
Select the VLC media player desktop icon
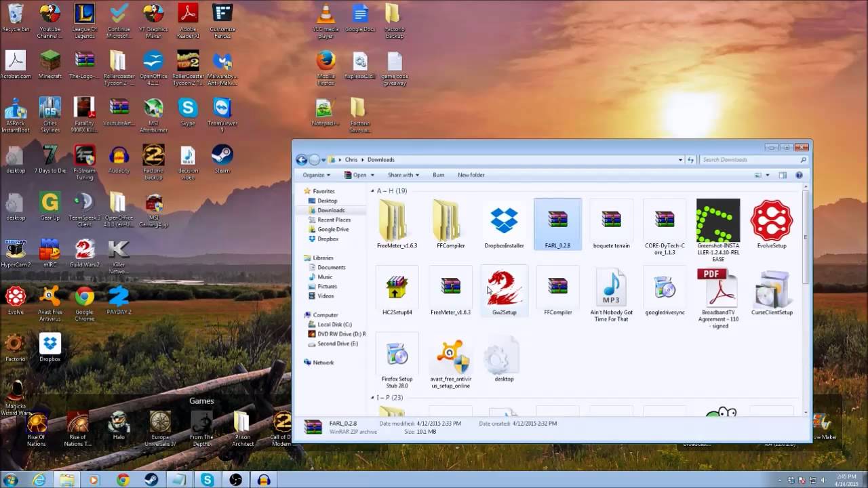click(326, 20)
